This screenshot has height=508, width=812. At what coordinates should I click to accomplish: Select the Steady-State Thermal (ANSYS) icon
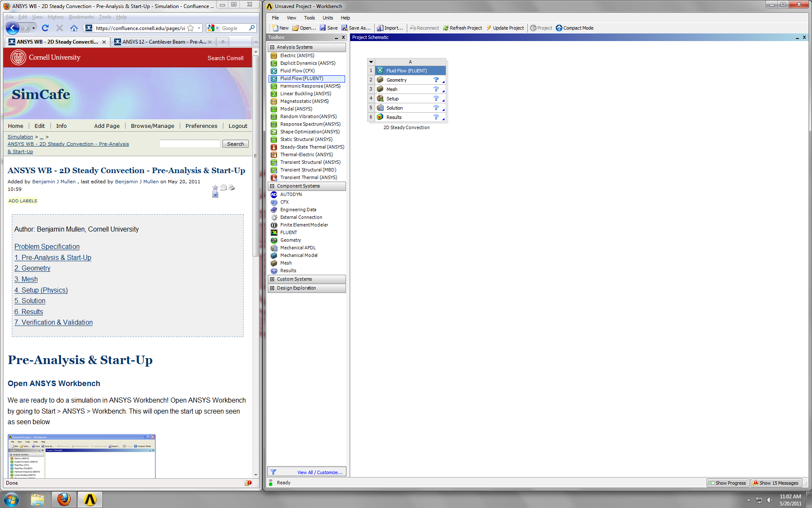tap(274, 147)
